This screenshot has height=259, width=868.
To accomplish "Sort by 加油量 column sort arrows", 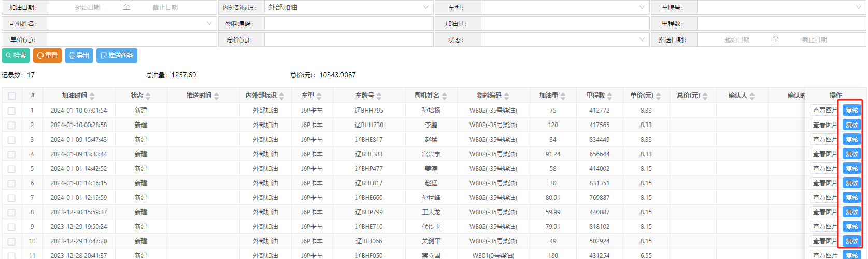I will click(x=563, y=96).
